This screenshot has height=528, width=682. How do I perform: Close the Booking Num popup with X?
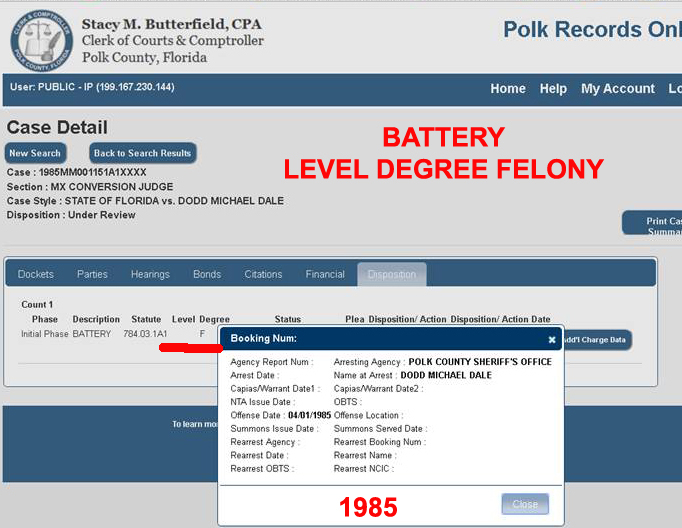point(552,340)
